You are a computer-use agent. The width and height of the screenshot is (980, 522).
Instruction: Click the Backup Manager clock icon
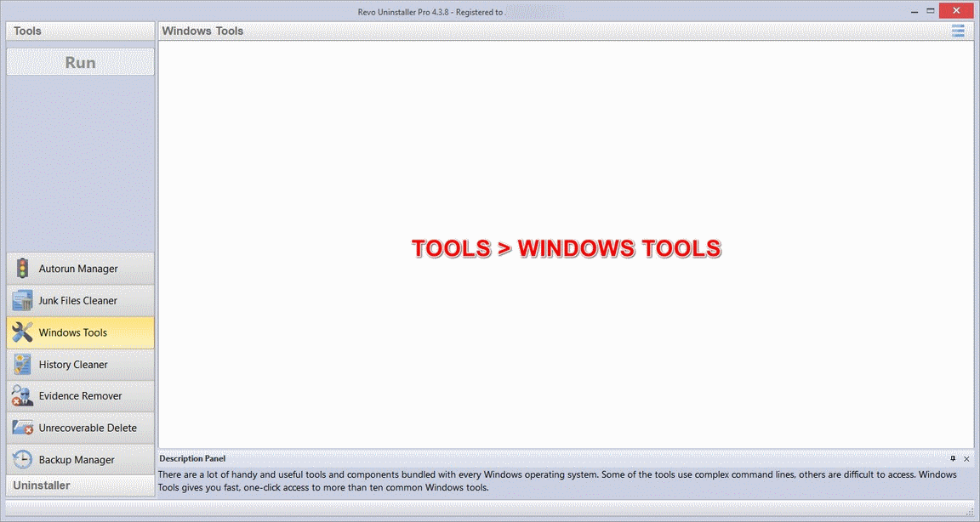pos(22,460)
